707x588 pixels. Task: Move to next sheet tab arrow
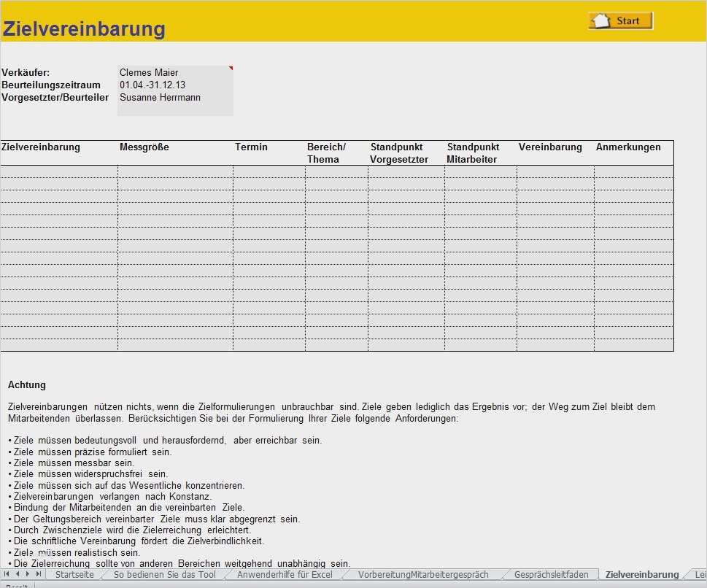[28, 574]
